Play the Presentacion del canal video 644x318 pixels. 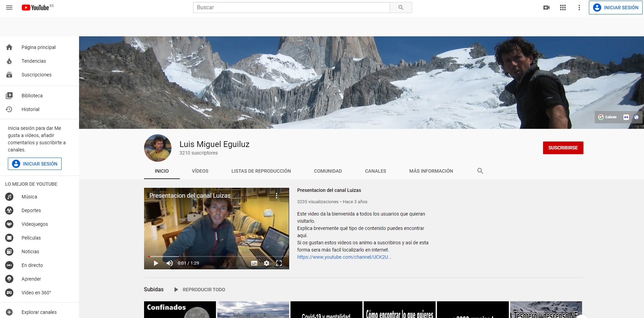pyautogui.click(x=156, y=263)
